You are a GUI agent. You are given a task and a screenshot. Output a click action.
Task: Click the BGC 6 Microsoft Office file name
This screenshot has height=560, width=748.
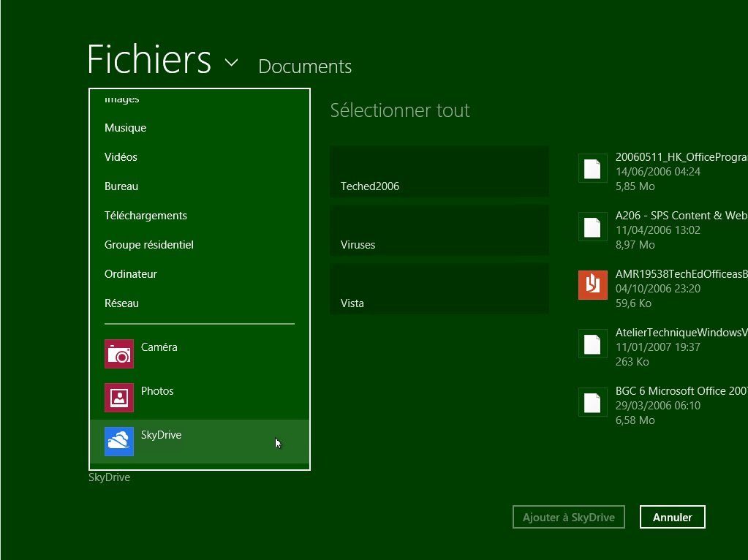click(681, 391)
